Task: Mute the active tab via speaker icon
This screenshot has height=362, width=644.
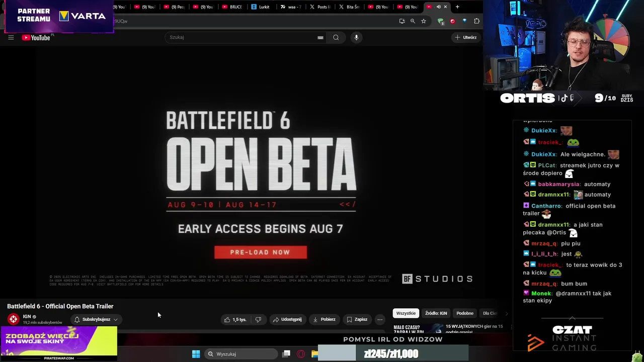Action: point(438,7)
